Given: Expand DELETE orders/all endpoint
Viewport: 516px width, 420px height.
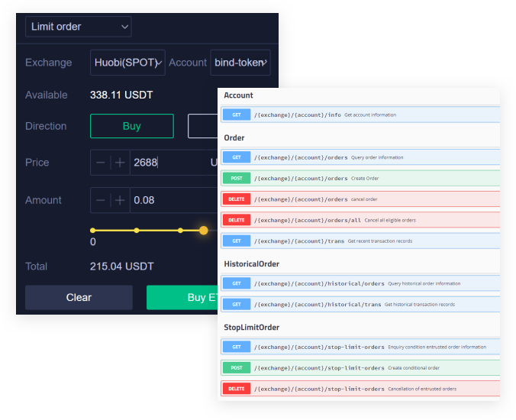Looking at the screenshot, I should coord(360,220).
